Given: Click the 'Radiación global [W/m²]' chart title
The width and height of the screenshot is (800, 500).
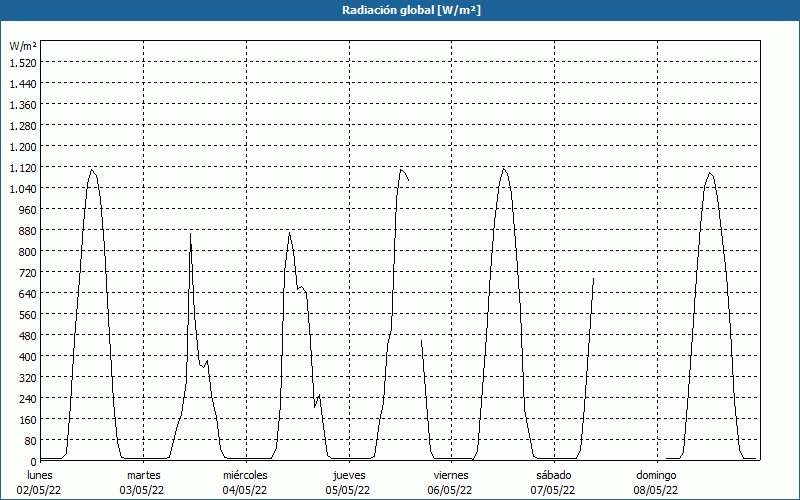Looking at the screenshot, I should click(411, 10).
